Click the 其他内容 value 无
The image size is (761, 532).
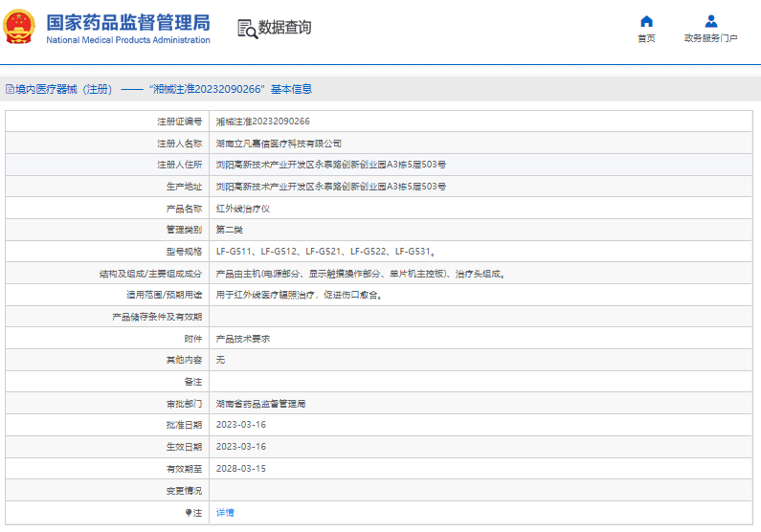[x=220, y=360]
